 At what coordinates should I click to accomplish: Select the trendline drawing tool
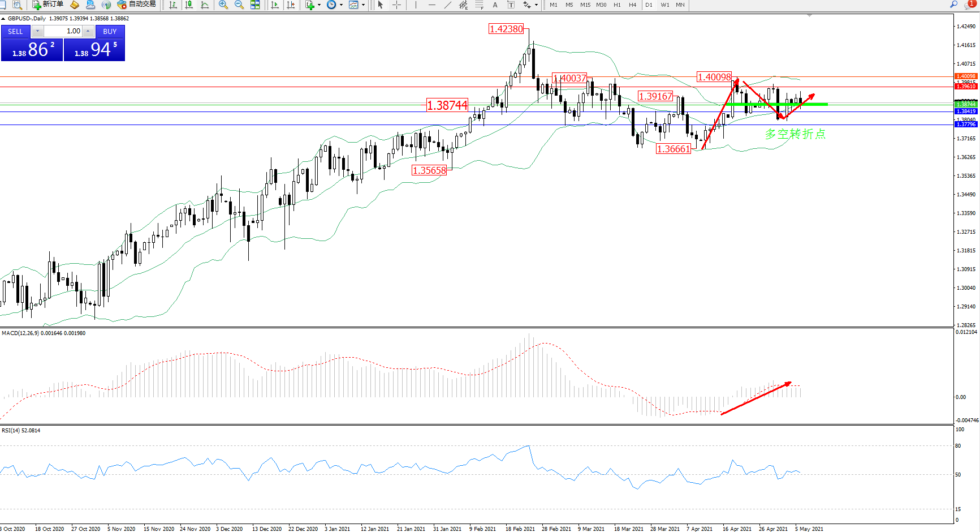(448, 5)
